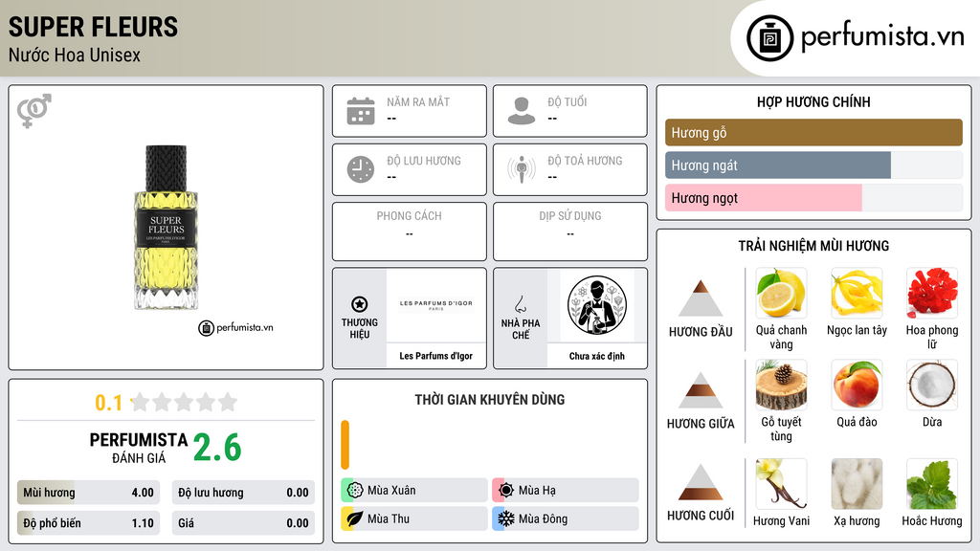980x551 pixels.
Task: Select the Hương Vani note image
Action: pos(781,484)
